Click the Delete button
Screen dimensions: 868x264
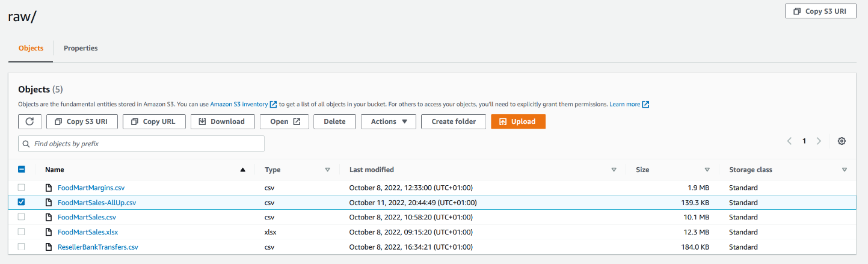(x=334, y=121)
